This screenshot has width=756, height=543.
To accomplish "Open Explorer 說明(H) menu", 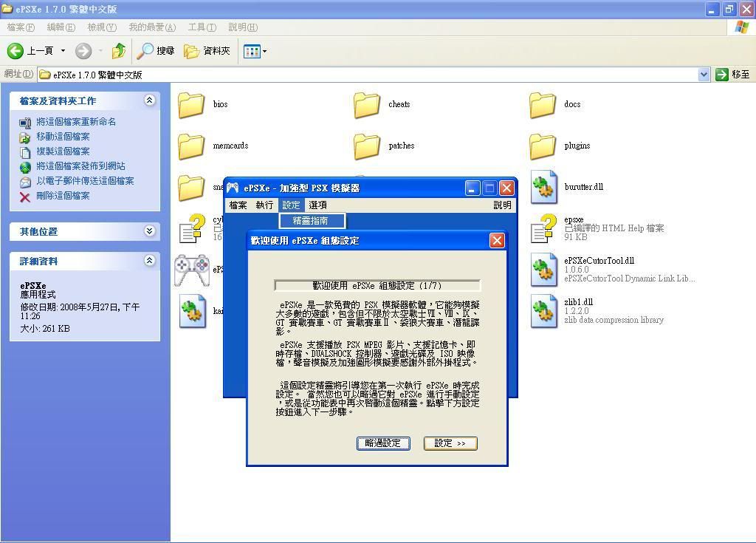I will (243, 27).
